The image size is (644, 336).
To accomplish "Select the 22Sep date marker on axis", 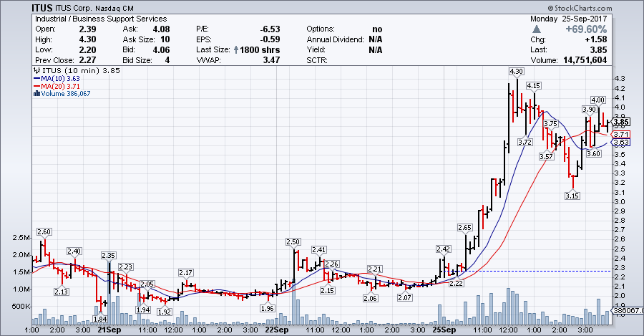I will point(276,330).
